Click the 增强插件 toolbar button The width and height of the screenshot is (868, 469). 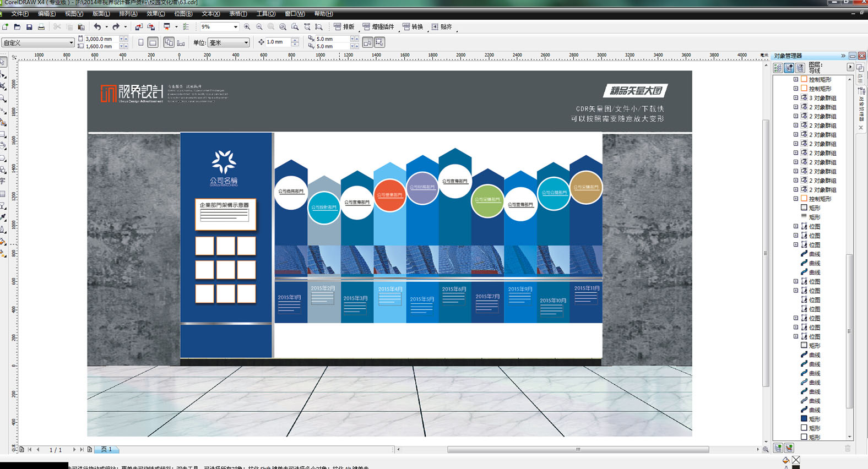pyautogui.click(x=378, y=26)
